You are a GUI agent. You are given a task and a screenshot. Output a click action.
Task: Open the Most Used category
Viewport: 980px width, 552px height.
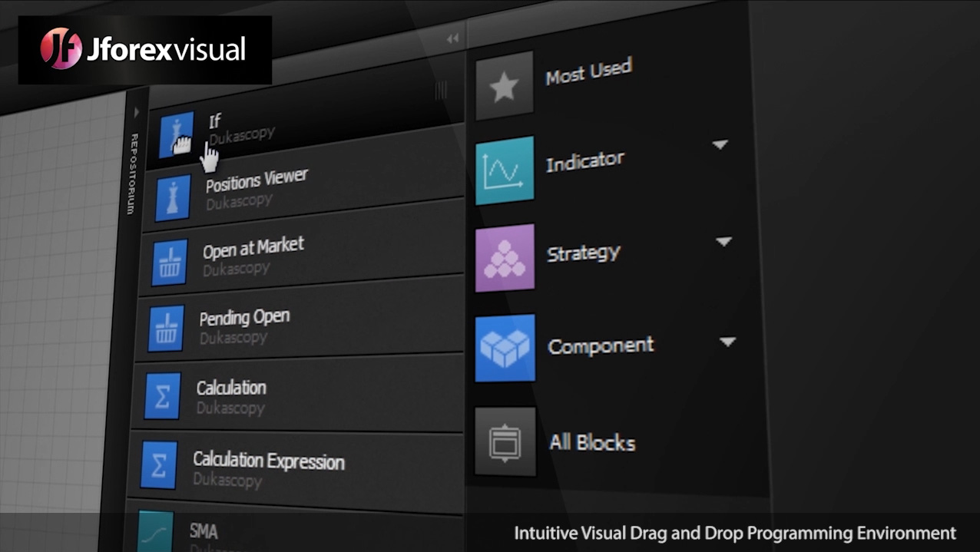point(588,71)
